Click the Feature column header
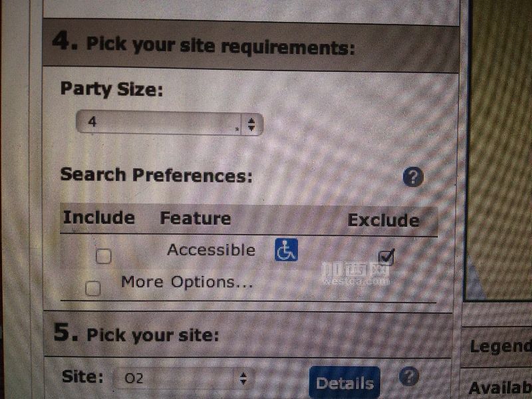Screen dimensions: 532x399 pos(196,218)
